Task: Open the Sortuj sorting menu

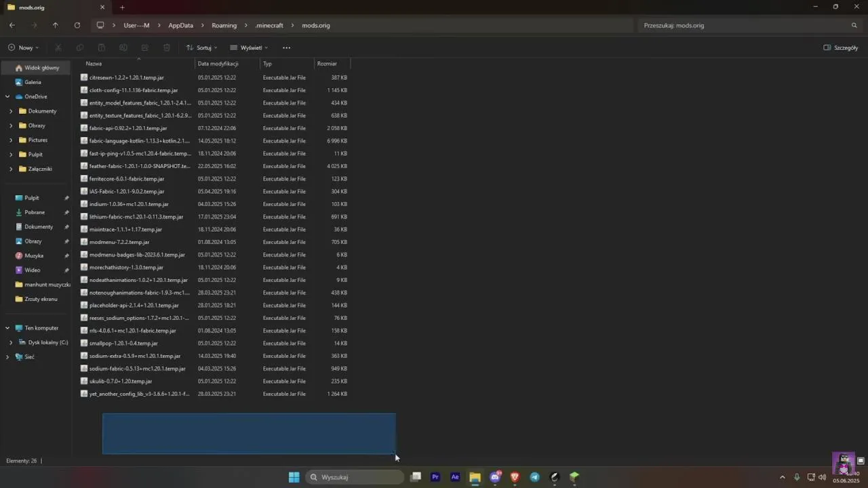Action: point(201,47)
